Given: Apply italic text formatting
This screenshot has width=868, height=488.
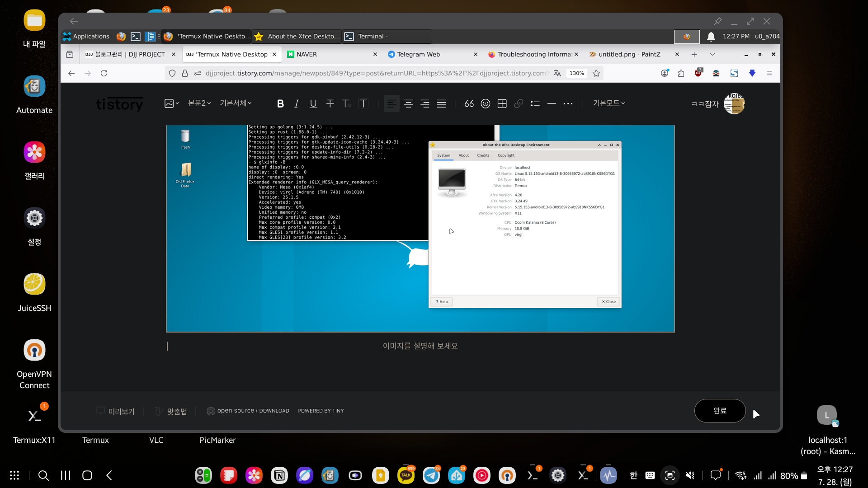Looking at the screenshot, I should click(297, 103).
